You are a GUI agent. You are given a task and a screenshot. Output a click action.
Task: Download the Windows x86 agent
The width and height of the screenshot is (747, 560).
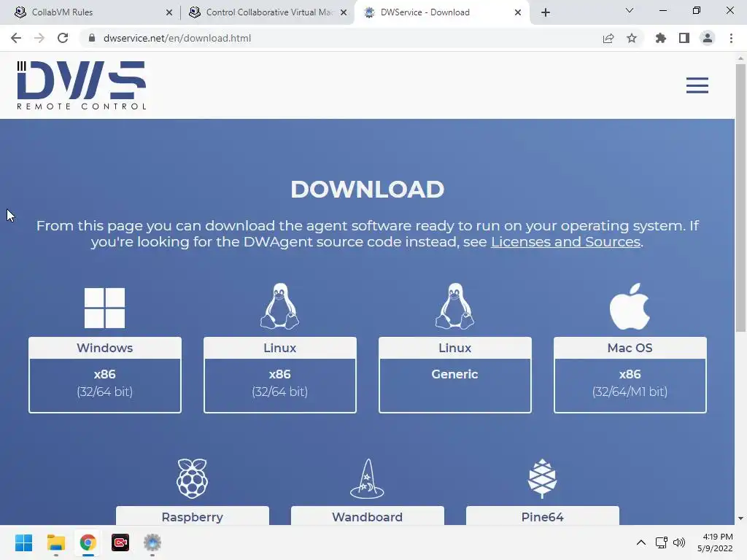coord(105,375)
